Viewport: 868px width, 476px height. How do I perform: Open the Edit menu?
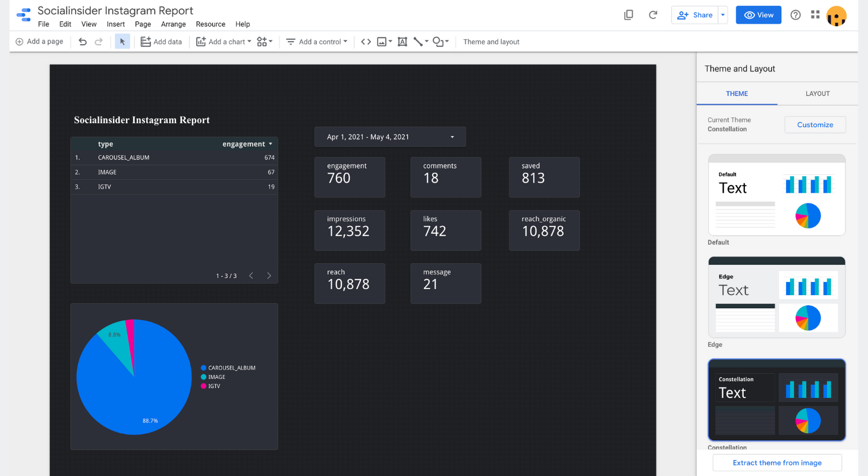[x=65, y=24]
